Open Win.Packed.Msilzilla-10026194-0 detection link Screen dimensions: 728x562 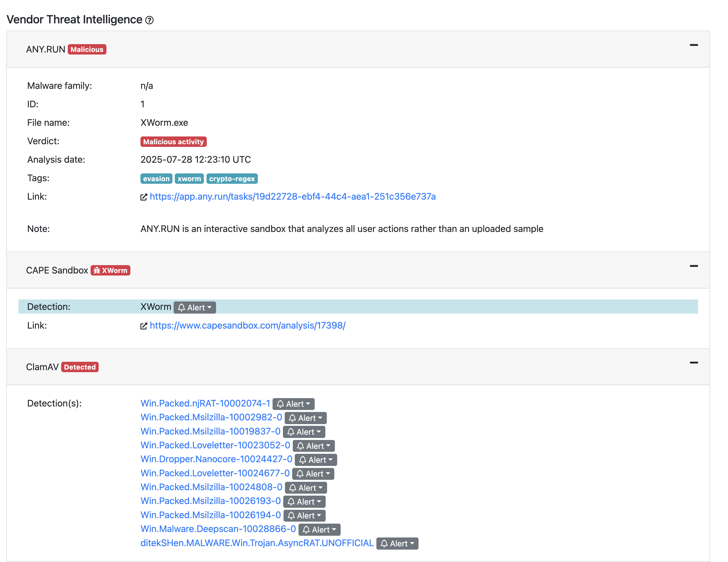pos(210,515)
